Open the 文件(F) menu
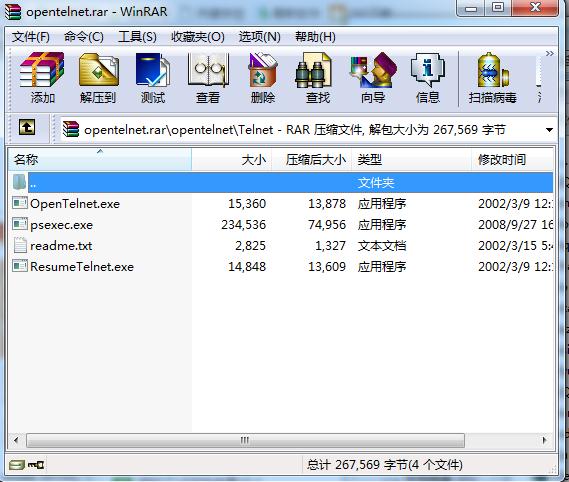 (x=30, y=37)
